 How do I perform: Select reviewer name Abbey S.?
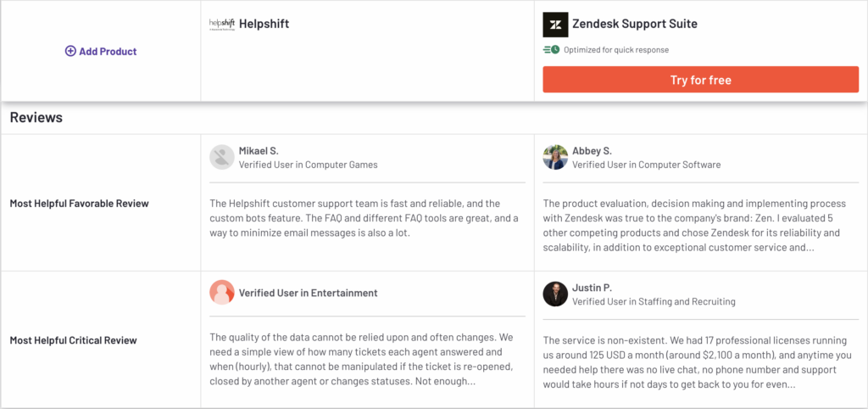pos(592,150)
